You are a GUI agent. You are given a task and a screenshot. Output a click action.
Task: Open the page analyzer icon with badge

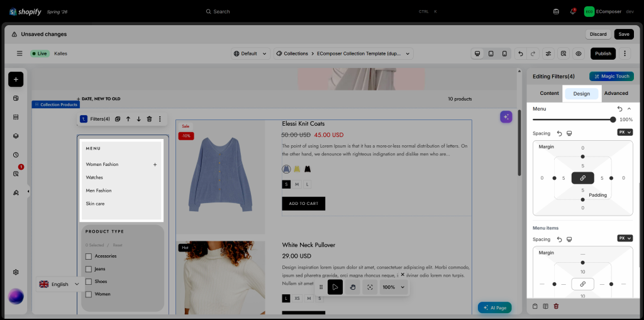(16, 174)
